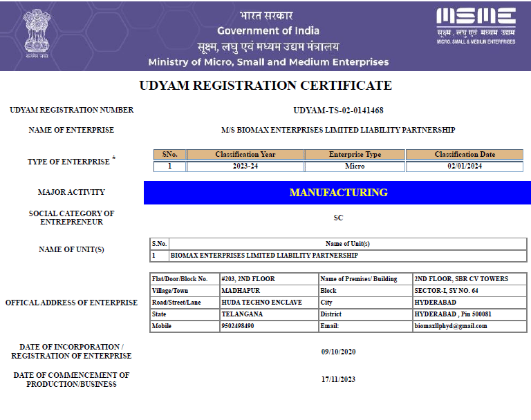Click the Hindi भारत सरकार heading

[x=266, y=16]
